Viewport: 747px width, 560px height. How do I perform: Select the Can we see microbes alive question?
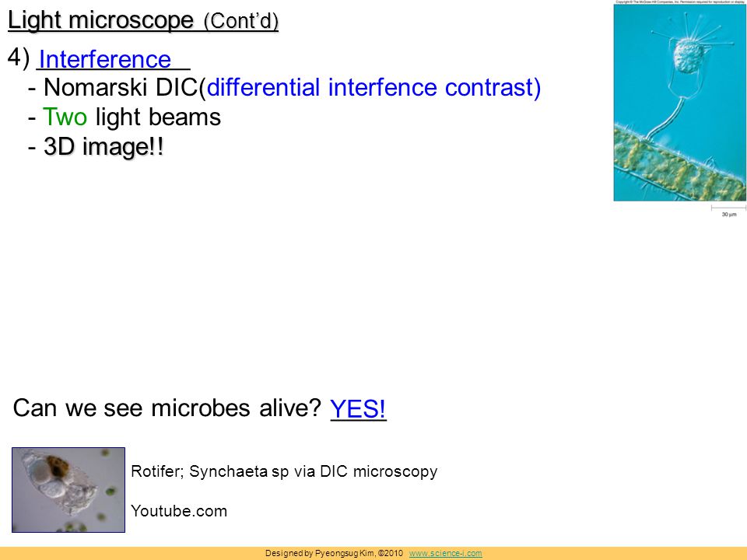[167, 408]
